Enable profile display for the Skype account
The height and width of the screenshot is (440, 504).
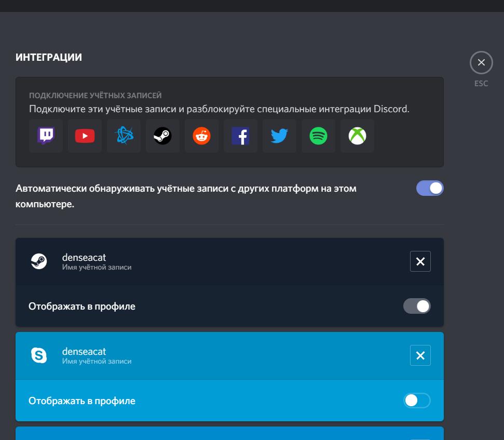417,401
